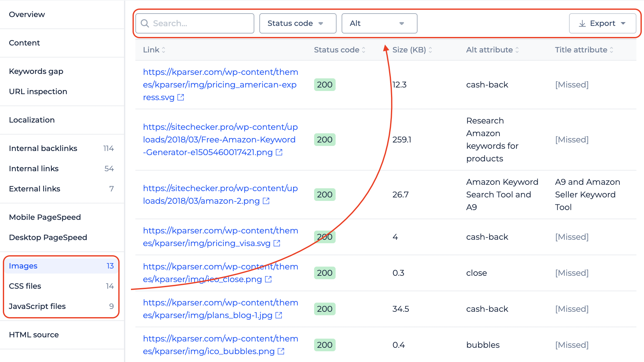The width and height of the screenshot is (644, 362).
Task: Open external link icon for Free-Amazon-Keyword-Generator png
Action: coord(279,152)
